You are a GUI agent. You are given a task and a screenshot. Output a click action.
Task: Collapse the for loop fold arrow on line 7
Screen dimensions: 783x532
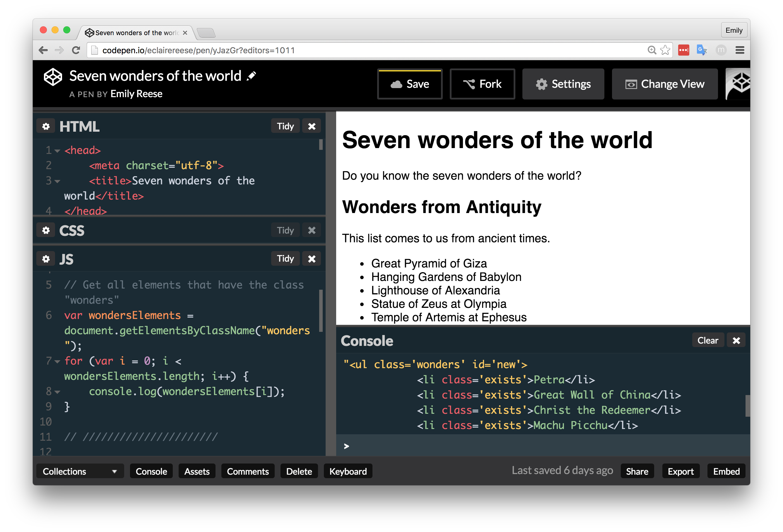click(x=58, y=362)
